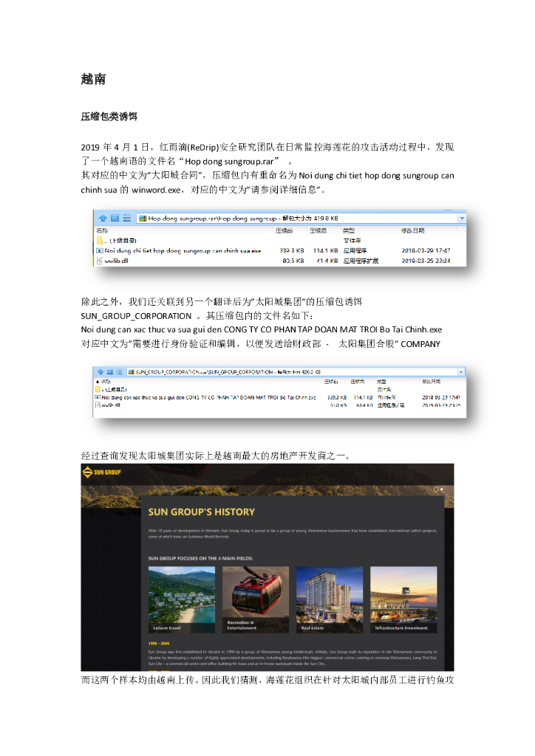Image resolution: width=535 pixels, height=756 pixels.
Task: Open the path dropdown in SUN_GROUP_CORPORATION archive
Action: pyautogui.click(x=461, y=372)
